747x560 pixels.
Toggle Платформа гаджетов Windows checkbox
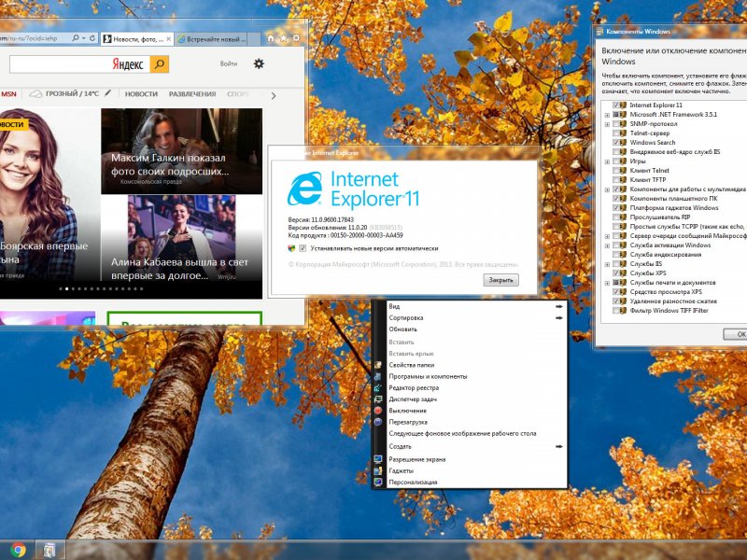click(x=616, y=207)
